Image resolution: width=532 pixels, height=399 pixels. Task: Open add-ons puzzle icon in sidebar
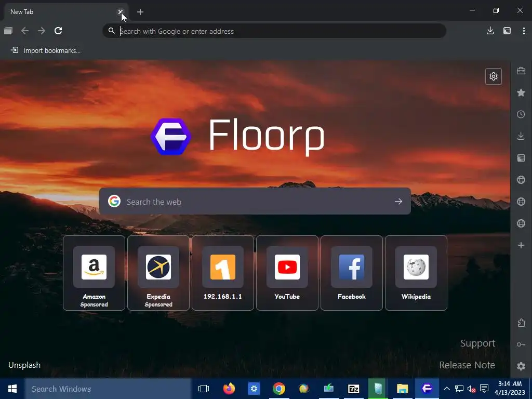coord(521,323)
